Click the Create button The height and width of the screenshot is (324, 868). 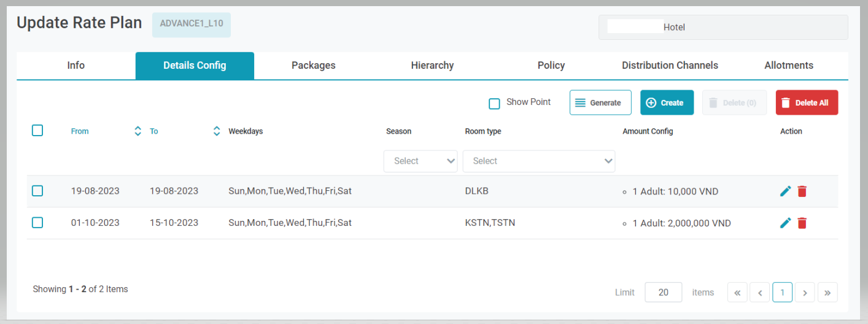pos(667,102)
